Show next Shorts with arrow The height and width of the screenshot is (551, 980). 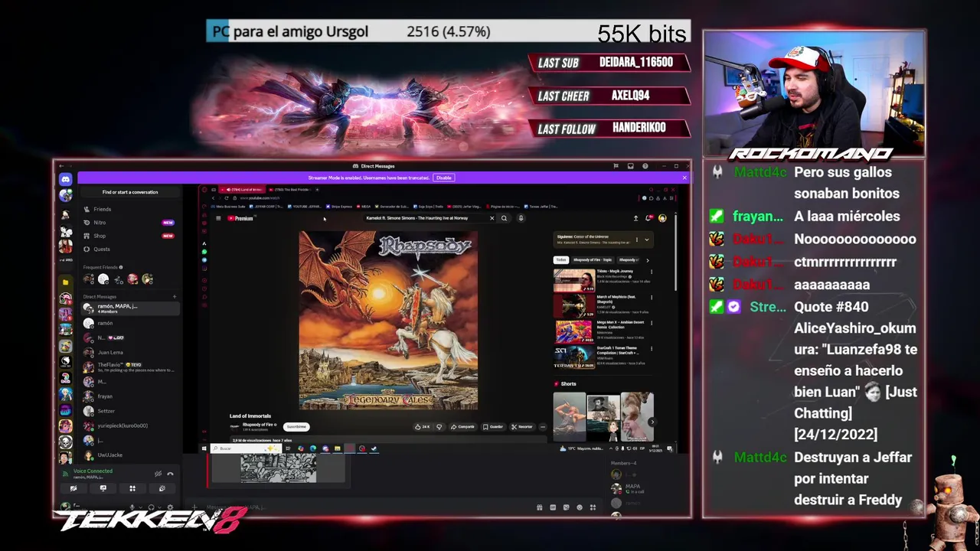(652, 422)
